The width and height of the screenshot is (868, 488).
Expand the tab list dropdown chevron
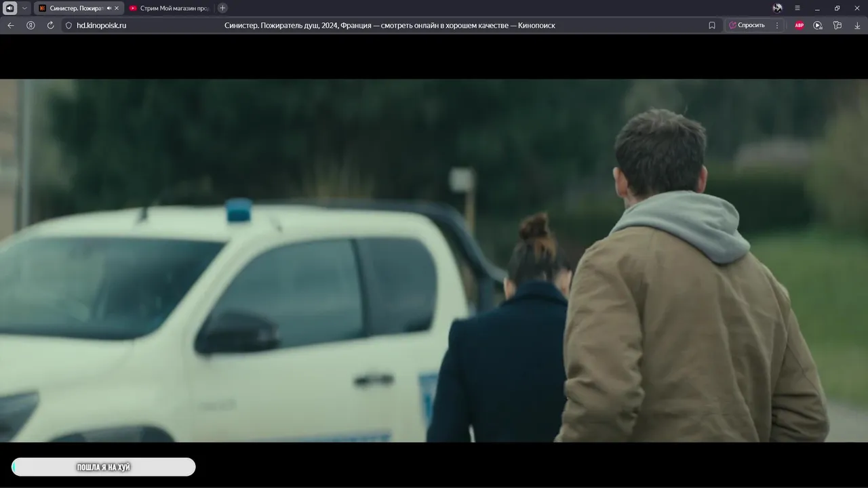[25, 8]
